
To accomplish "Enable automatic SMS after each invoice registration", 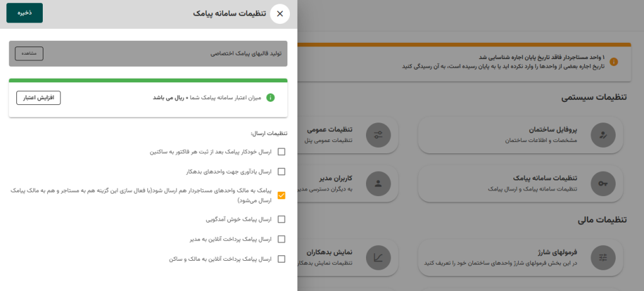I will click(281, 151).
